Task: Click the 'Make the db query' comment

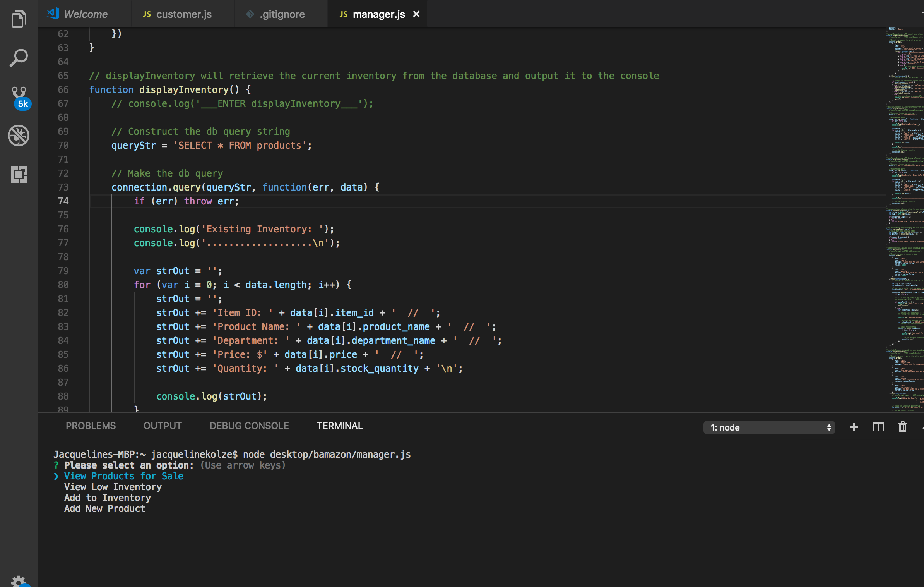Action: pyautogui.click(x=167, y=173)
